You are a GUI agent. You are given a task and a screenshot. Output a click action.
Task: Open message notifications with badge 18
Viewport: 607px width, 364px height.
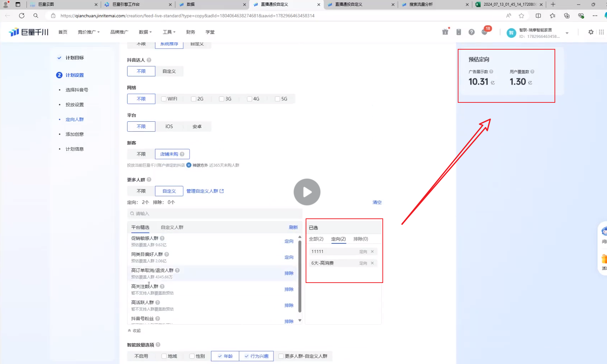[x=485, y=32]
